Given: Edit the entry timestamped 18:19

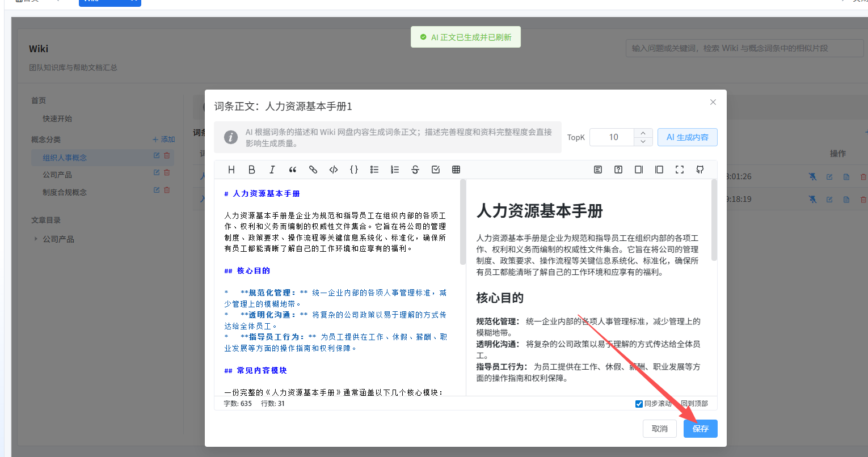Looking at the screenshot, I should pyautogui.click(x=829, y=200).
